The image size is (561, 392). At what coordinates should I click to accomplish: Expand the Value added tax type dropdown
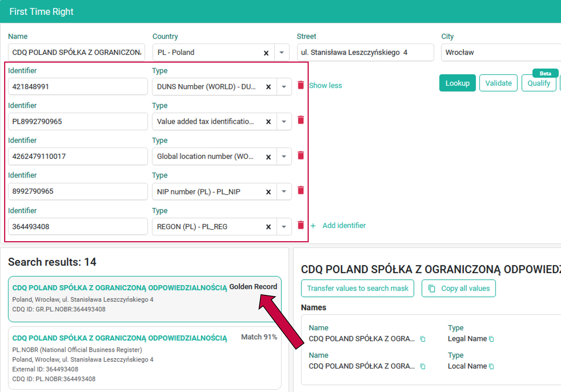284,122
